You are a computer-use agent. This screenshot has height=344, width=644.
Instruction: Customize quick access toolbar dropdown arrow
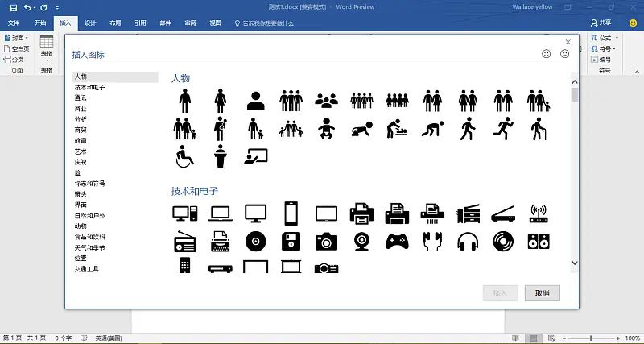coord(57,8)
